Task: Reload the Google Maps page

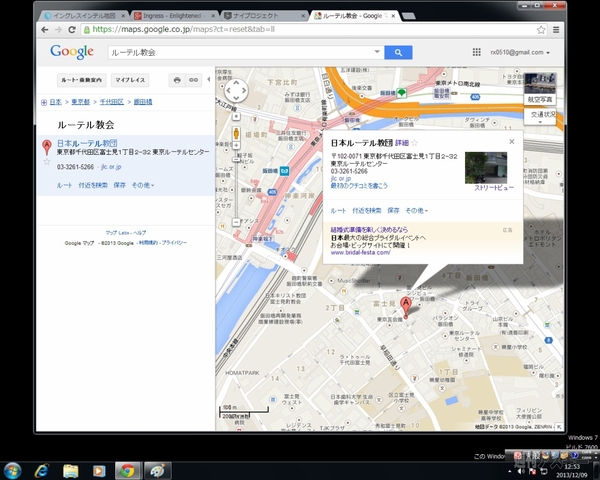Action: tap(72, 29)
